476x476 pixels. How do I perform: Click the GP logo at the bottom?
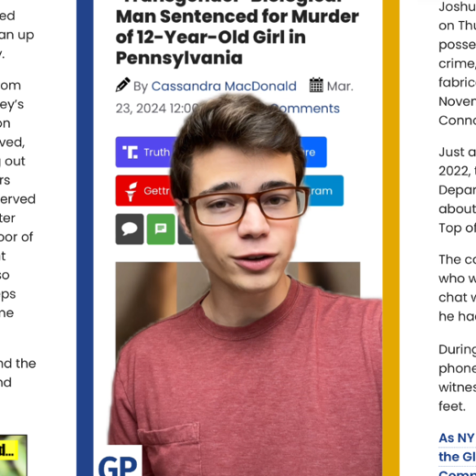(118, 464)
